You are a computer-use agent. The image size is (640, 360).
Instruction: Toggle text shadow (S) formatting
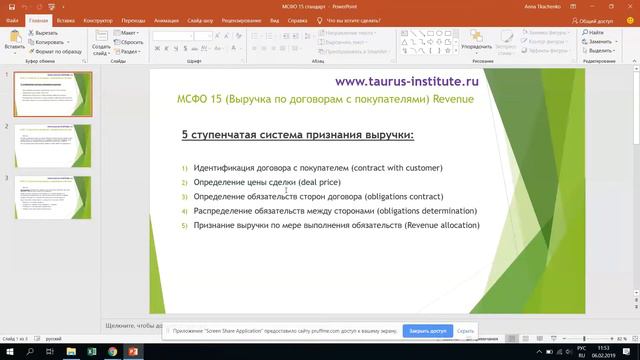click(185, 49)
